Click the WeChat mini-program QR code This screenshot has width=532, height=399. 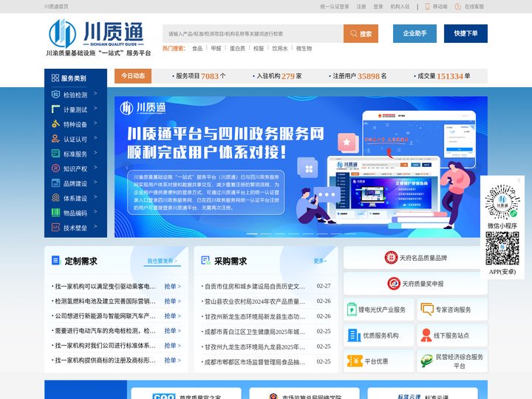tap(502, 202)
